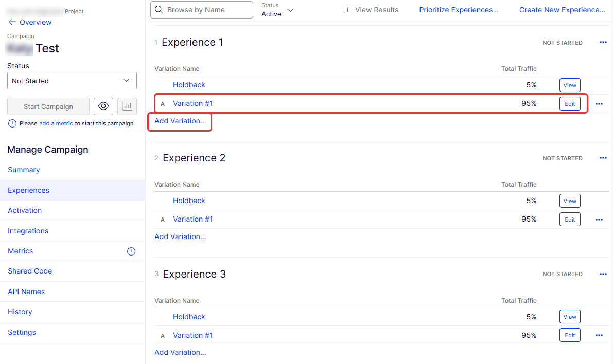This screenshot has height=364, width=613.
Task: Click the eye preview icon button
Action: tap(103, 106)
